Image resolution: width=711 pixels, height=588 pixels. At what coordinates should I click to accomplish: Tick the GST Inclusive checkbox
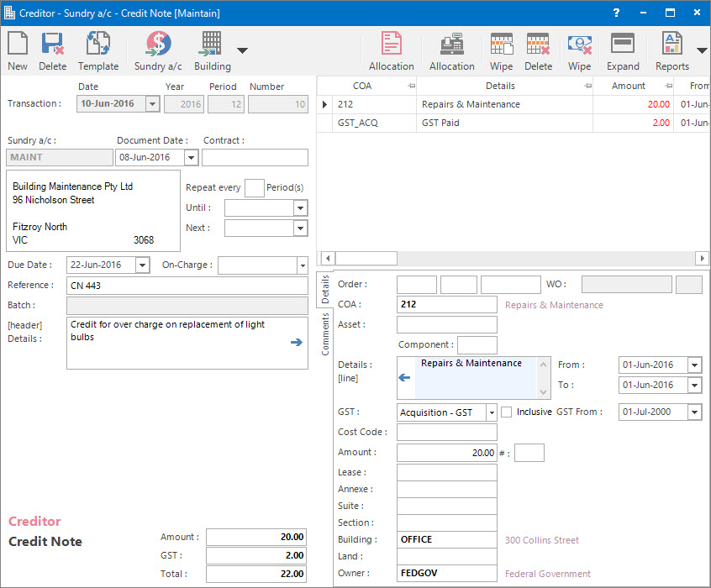coord(507,412)
